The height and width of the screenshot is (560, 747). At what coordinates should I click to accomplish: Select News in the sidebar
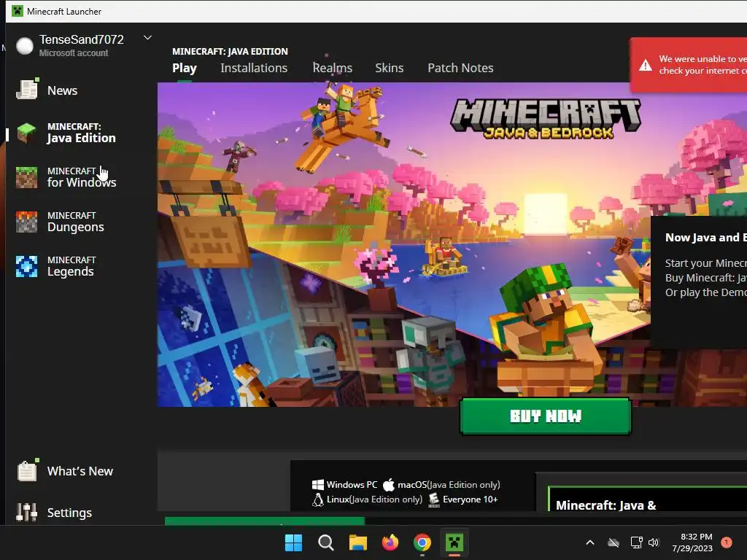tap(63, 90)
